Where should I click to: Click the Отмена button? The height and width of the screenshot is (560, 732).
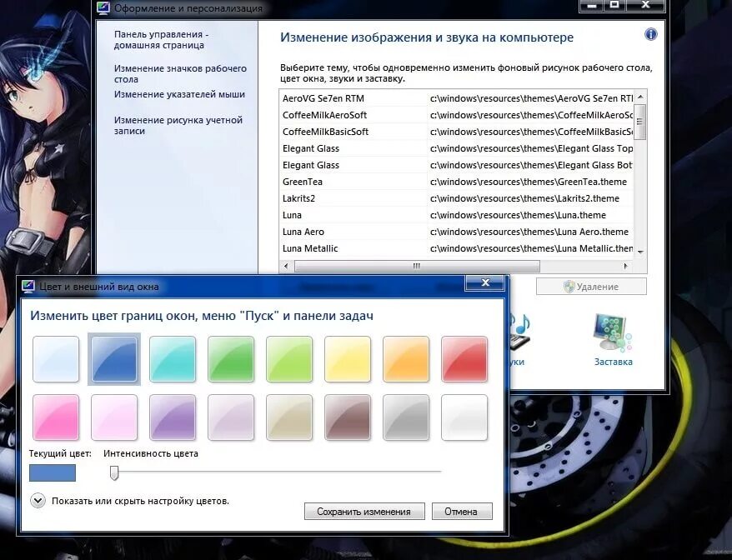462,512
